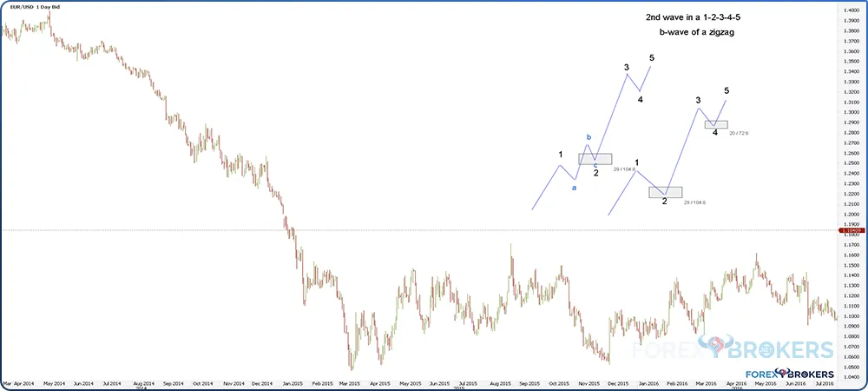Select the wave 5 label of left pattern

pos(651,58)
